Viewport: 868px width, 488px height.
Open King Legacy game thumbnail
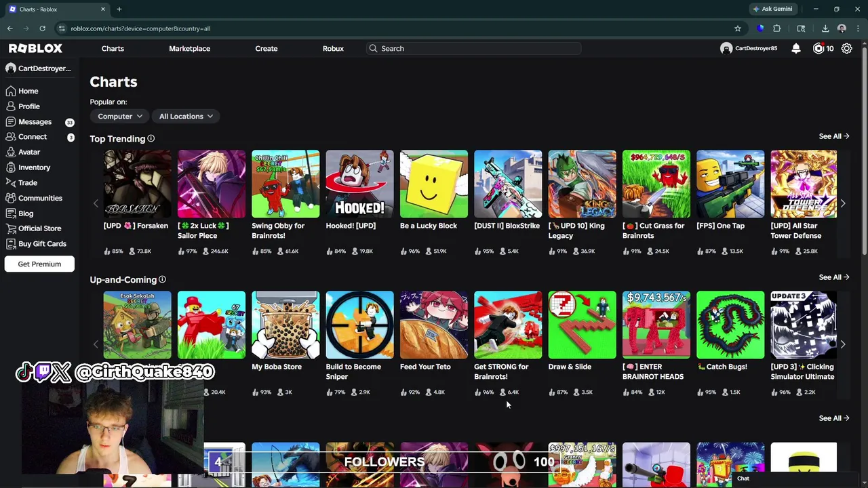coord(582,184)
